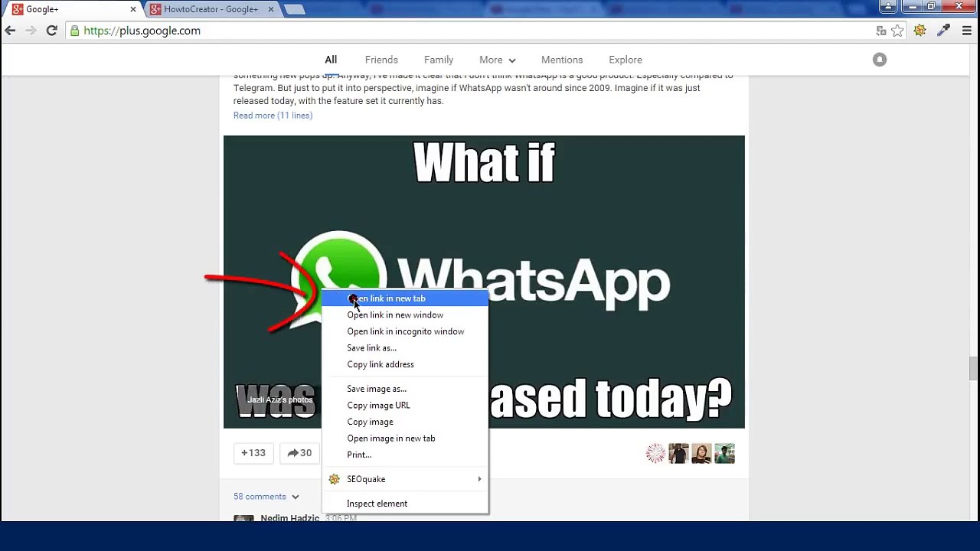Open commenter Nedim Hadzic's profile name
Image resolution: width=980 pixels, height=551 pixels.
click(x=289, y=518)
